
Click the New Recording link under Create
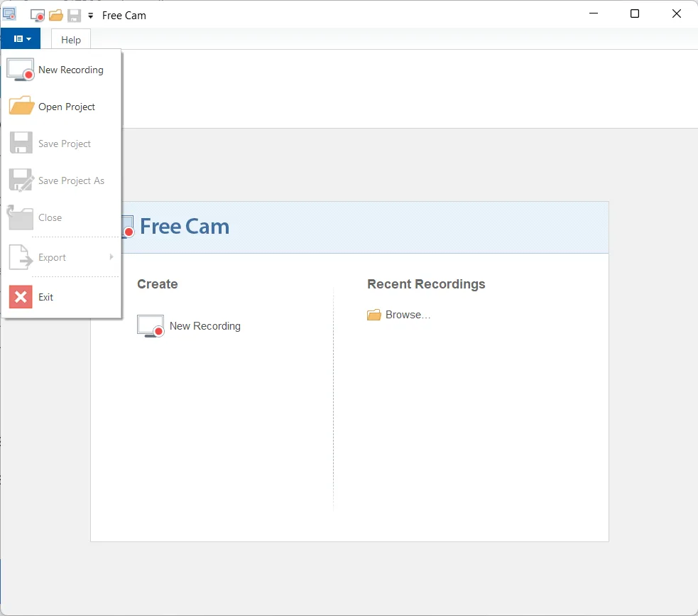(x=205, y=326)
